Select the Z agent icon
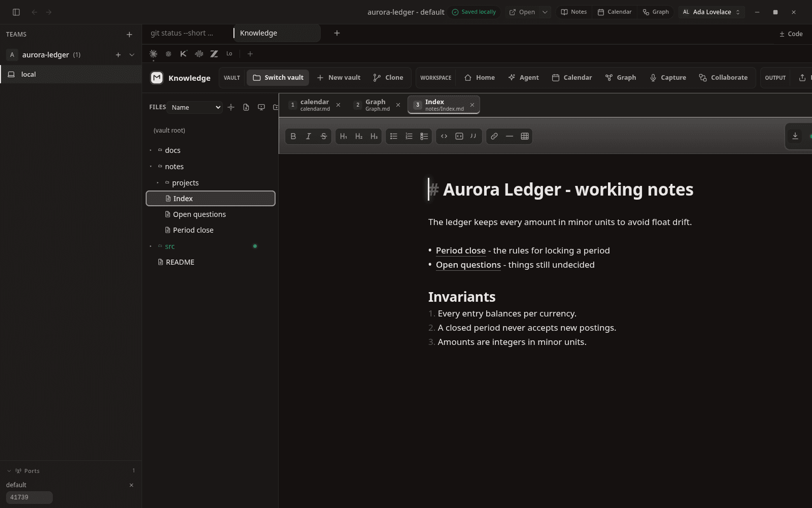 coord(214,54)
